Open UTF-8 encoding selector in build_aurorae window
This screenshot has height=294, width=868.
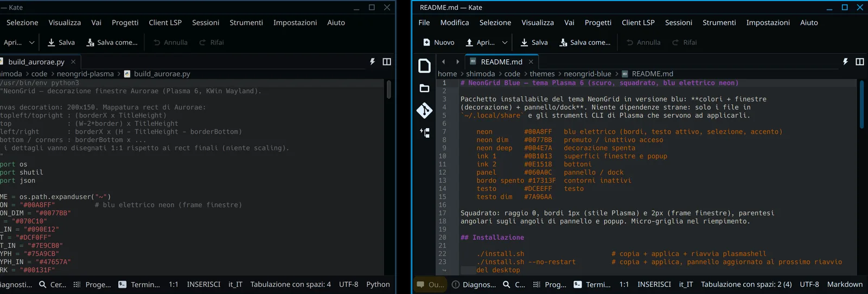[x=349, y=284]
